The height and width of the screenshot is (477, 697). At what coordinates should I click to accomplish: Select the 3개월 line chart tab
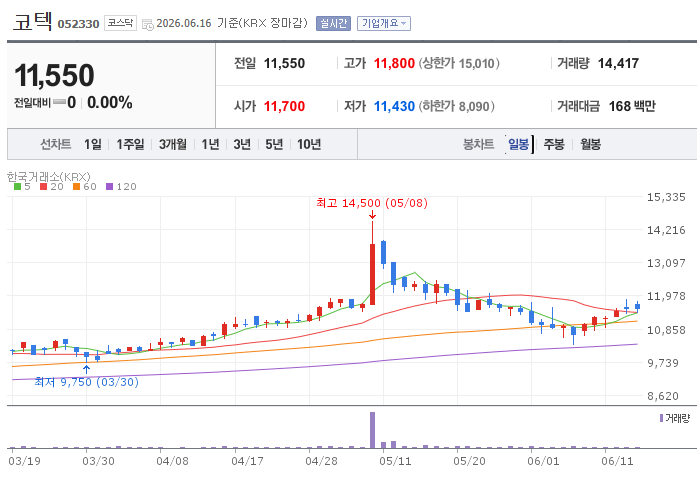(x=172, y=144)
